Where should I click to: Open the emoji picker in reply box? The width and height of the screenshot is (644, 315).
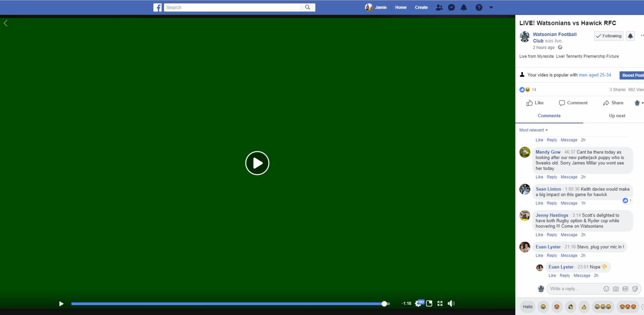tap(606, 289)
